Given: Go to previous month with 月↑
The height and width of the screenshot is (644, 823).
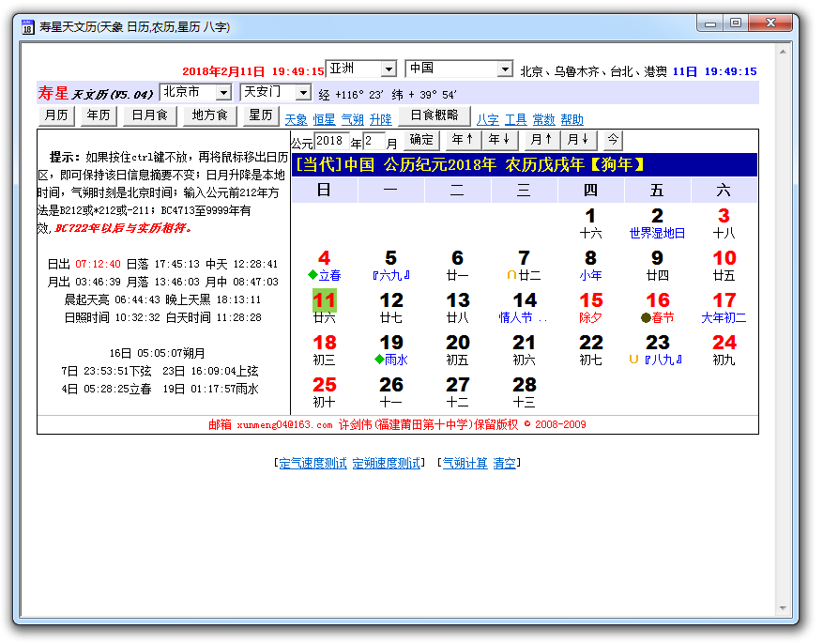Looking at the screenshot, I should coord(541,140).
